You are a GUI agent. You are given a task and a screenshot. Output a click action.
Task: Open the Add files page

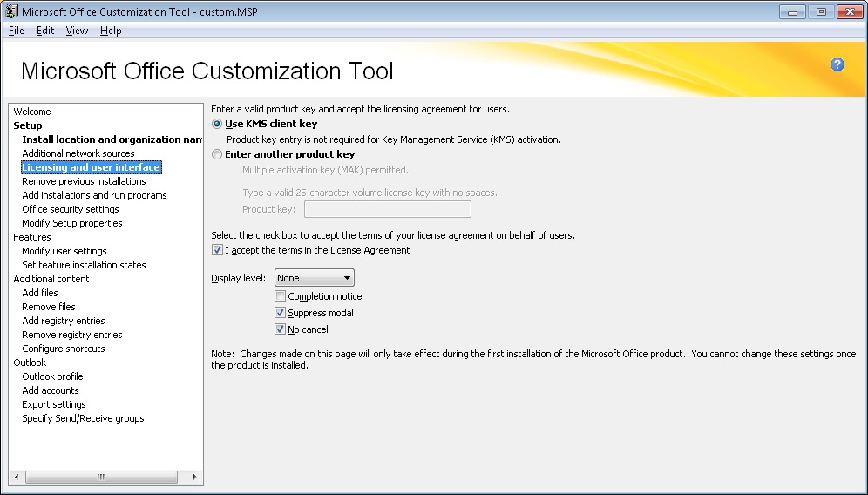[40, 293]
